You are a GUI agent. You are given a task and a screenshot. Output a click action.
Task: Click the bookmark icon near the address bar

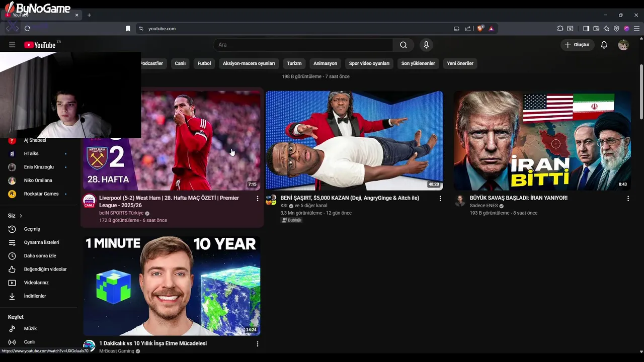pyautogui.click(x=128, y=29)
